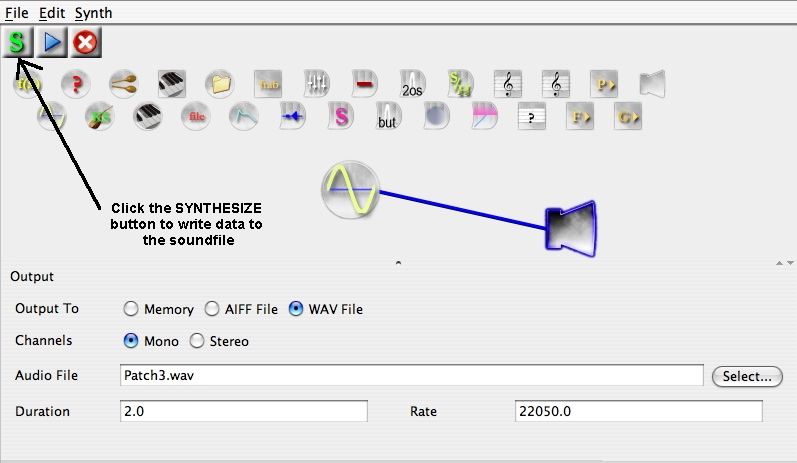Select the Memory output option
797x463 pixels.
pos(131,309)
